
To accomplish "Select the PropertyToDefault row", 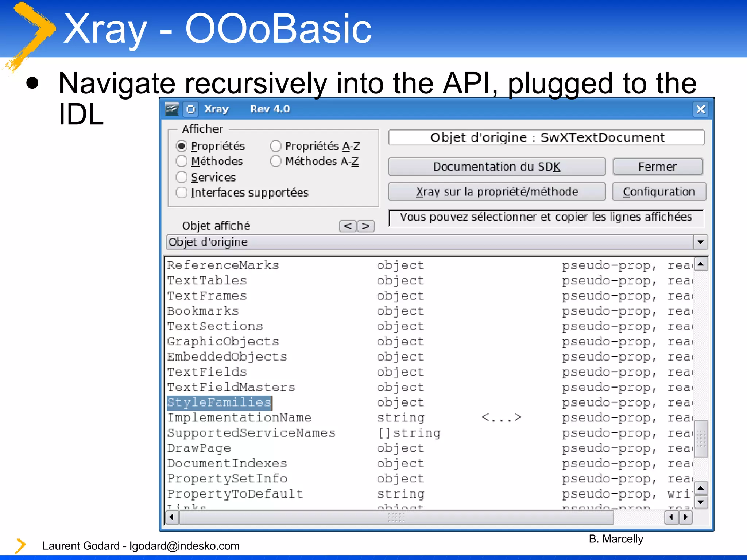I will coord(429,494).
